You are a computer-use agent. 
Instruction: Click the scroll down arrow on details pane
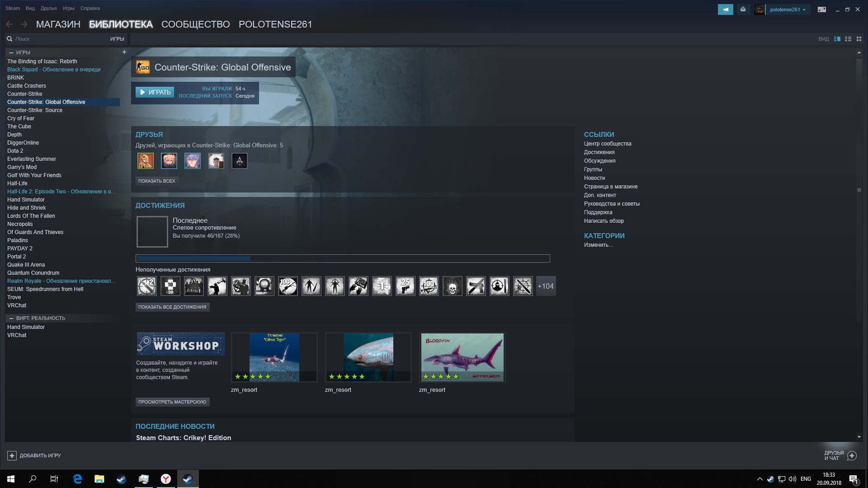coord(859,437)
